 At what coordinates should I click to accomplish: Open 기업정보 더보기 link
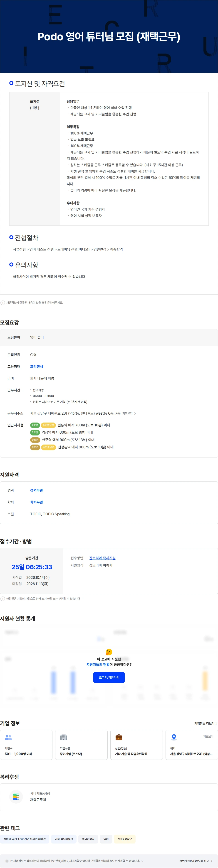pos(204,723)
